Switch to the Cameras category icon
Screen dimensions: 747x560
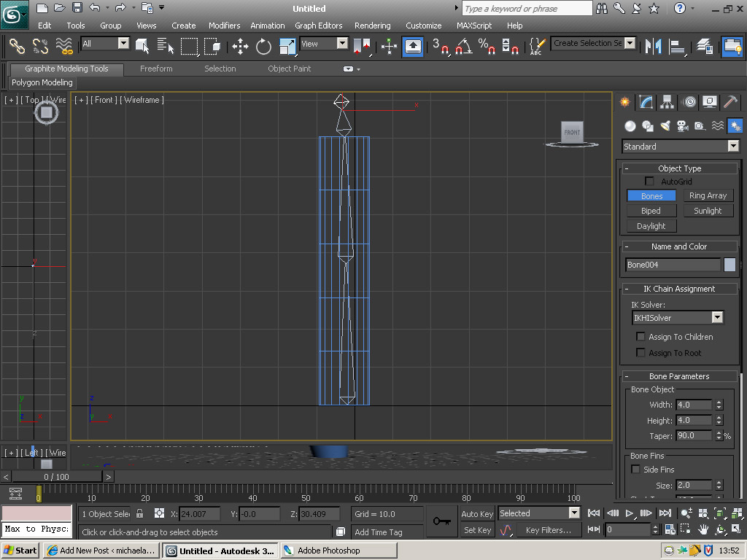point(682,126)
